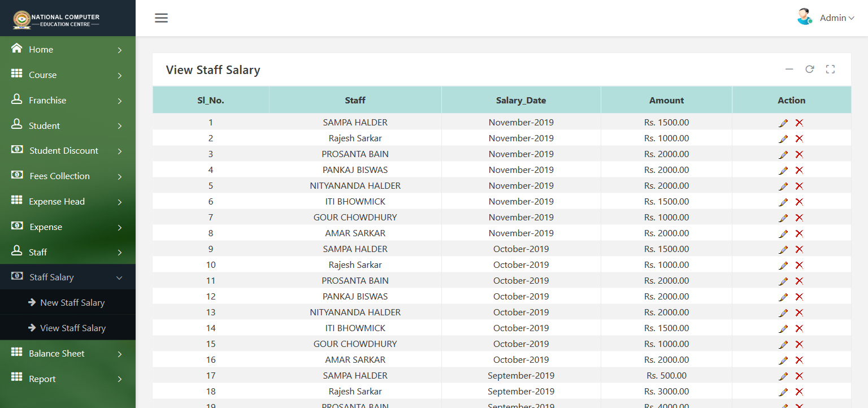Image resolution: width=868 pixels, height=408 pixels.
Task: Go to View Staff Salary page
Action: (68, 328)
